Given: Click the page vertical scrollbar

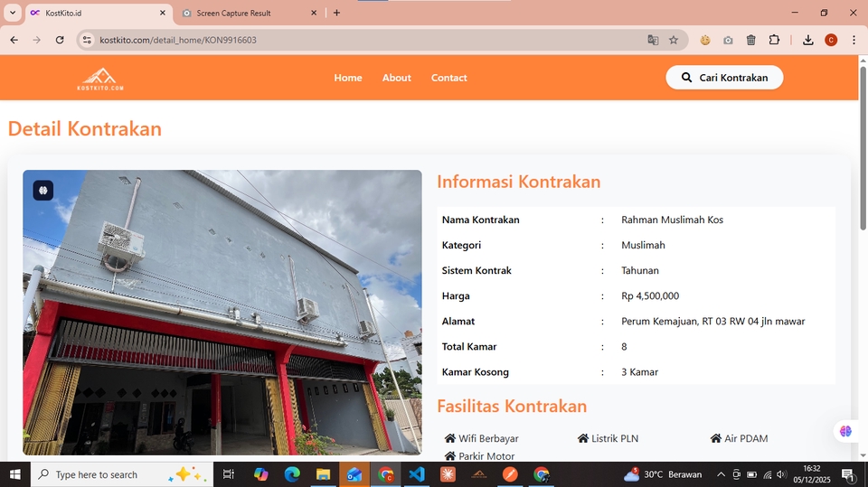Looking at the screenshot, I should [863, 148].
